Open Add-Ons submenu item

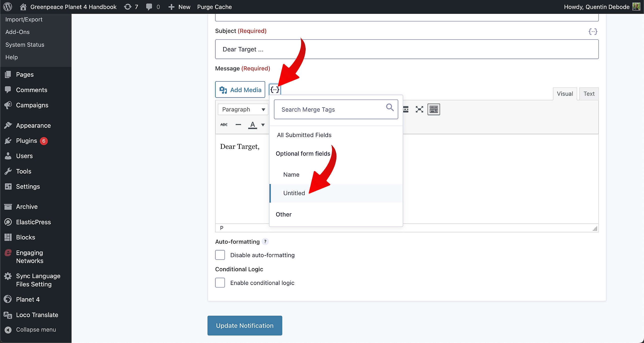point(17,32)
